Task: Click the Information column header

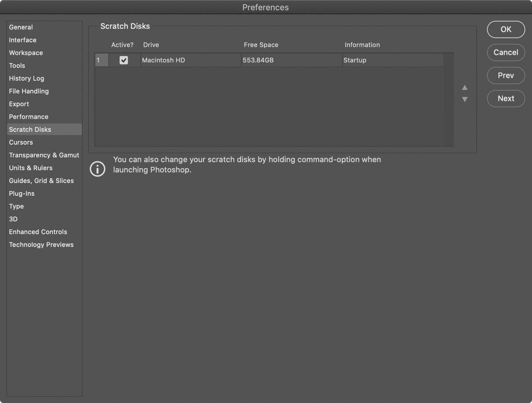Action: point(362,45)
